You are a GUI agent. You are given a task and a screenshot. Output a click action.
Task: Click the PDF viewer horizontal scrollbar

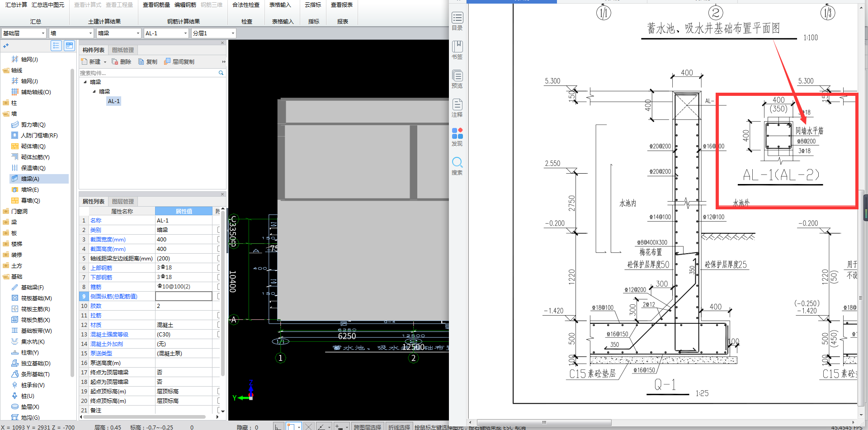point(544,423)
